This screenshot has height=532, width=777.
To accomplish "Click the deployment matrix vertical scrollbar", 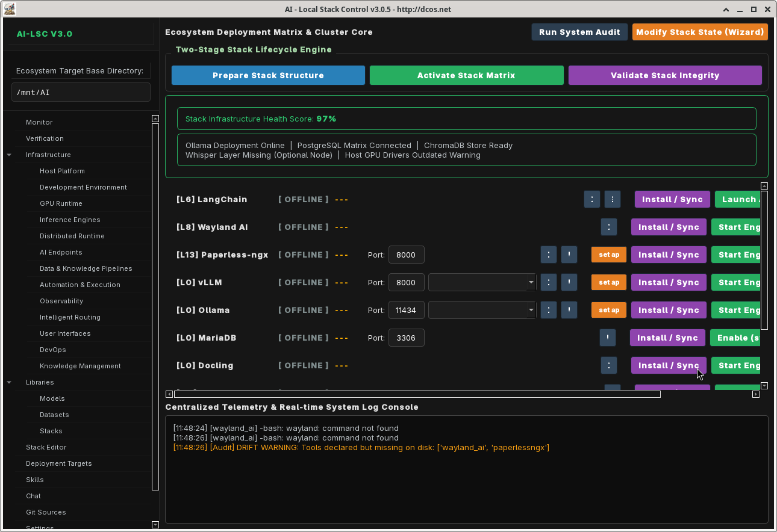I will pos(764,260).
